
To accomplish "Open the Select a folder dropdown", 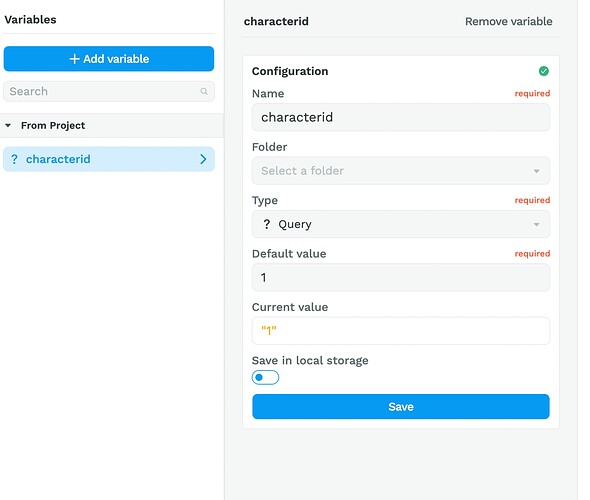I will (401, 171).
